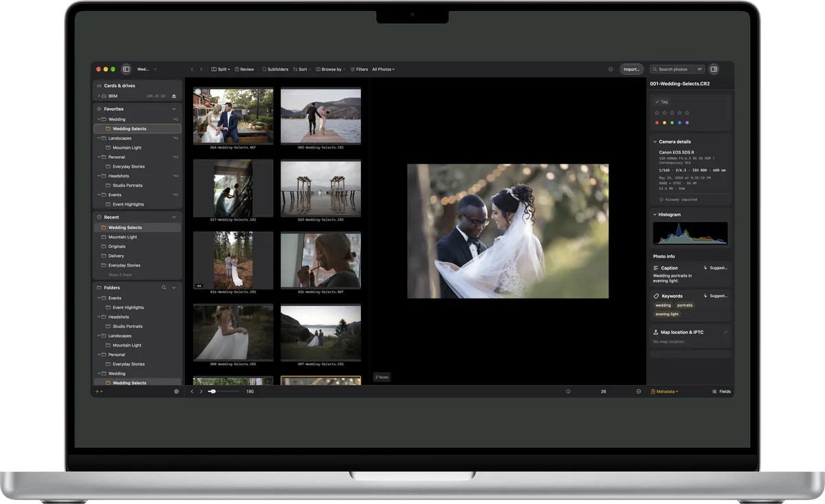The image size is (825, 504).
Task: Apply the green color label
Action: [672, 123]
